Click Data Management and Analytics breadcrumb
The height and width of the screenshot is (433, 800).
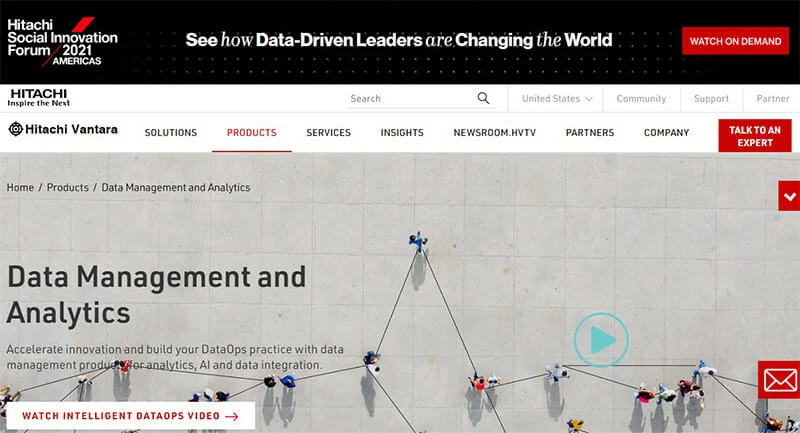(x=176, y=187)
